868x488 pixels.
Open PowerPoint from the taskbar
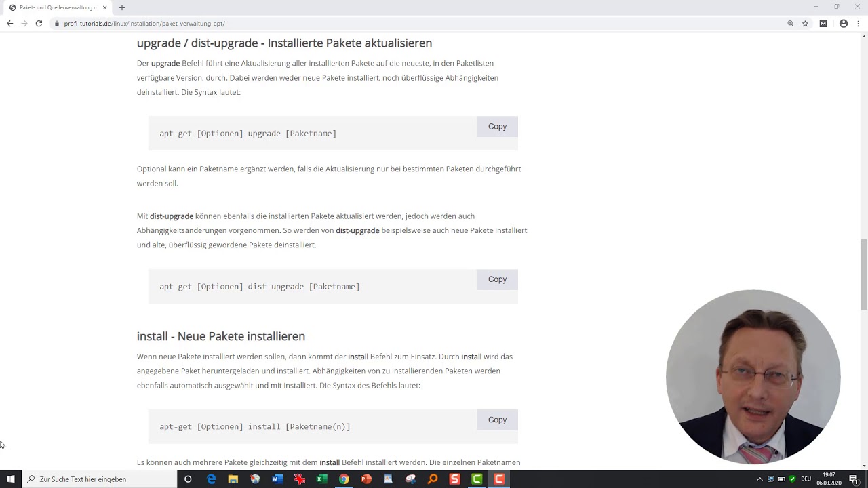pos(366,479)
